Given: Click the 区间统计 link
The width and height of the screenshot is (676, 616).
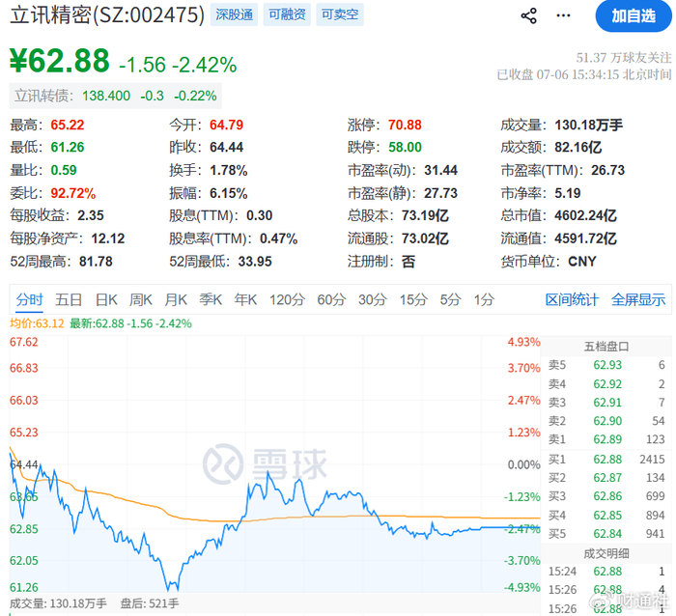Looking at the screenshot, I should (x=572, y=299).
